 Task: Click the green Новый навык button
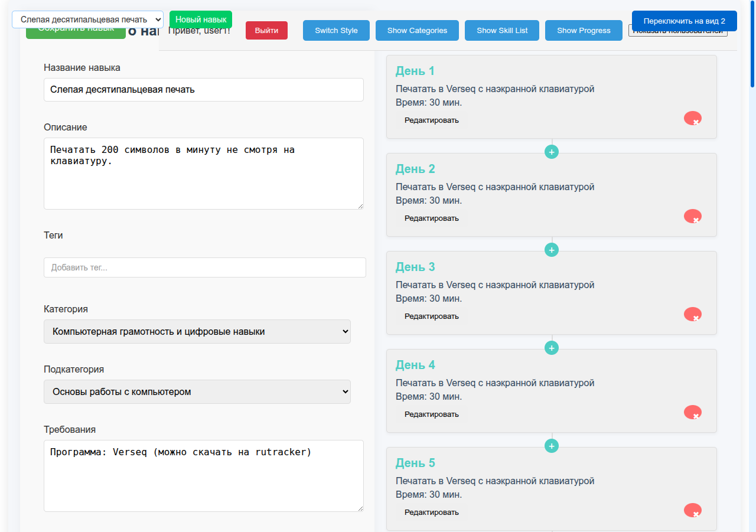pyautogui.click(x=201, y=19)
